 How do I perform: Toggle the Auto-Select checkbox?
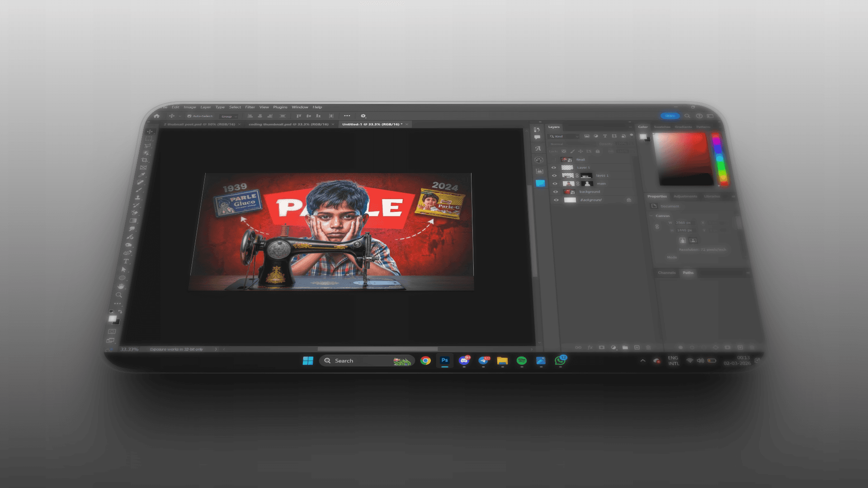pos(189,116)
